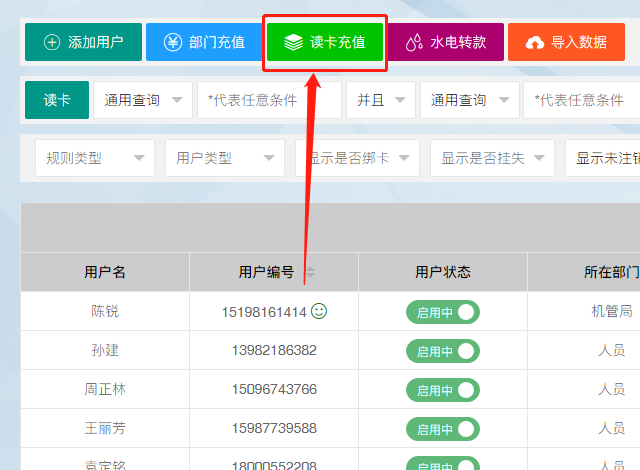Click the yen icon on 部门充值
The image size is (640, 470).
pos(173,42)
